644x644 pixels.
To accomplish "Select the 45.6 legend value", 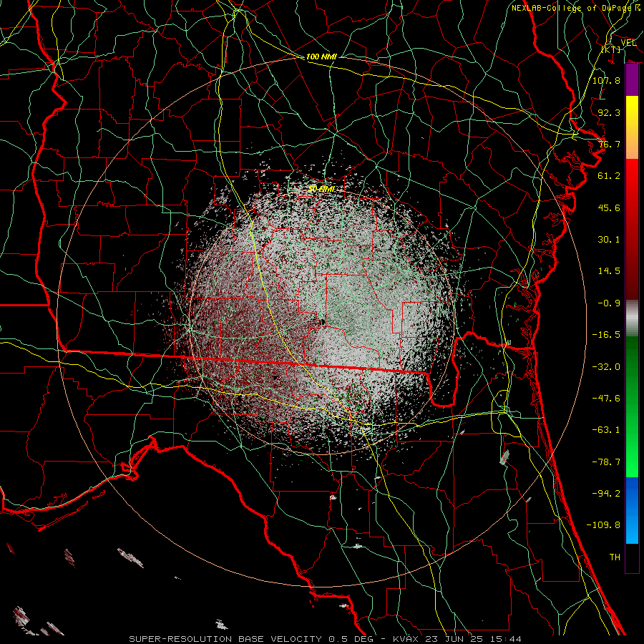I will [x=609, y=208].
